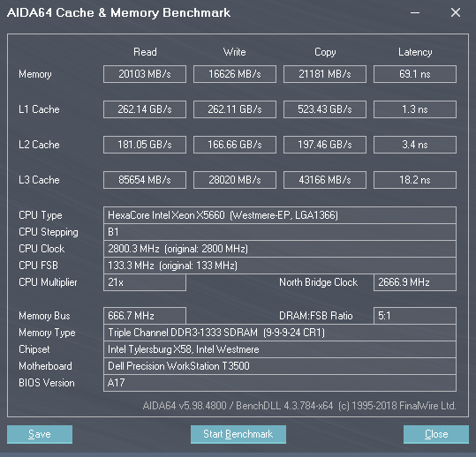476x457 pixels.
Task: Select L1 Cache Copy value 523.43 GB/s
Action: pos(325,109)
